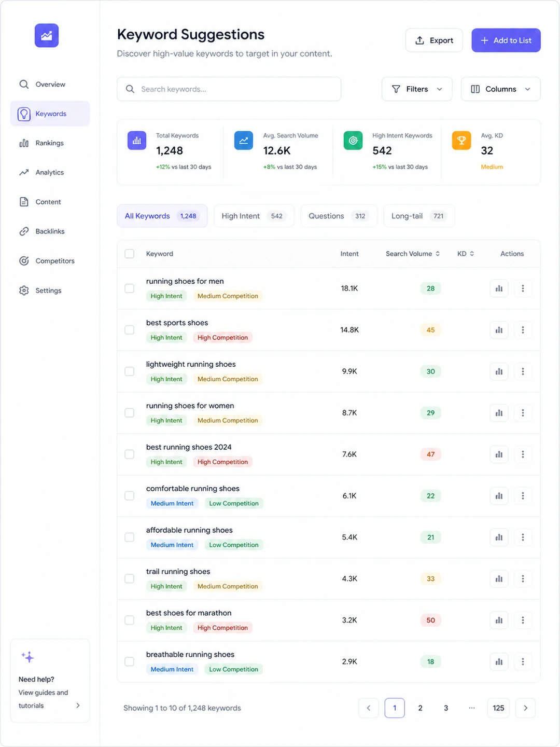The width and height of the screenshot is (560, 747).
Task: Open the Overview sidebar item
Action: [x=50, y=84]
